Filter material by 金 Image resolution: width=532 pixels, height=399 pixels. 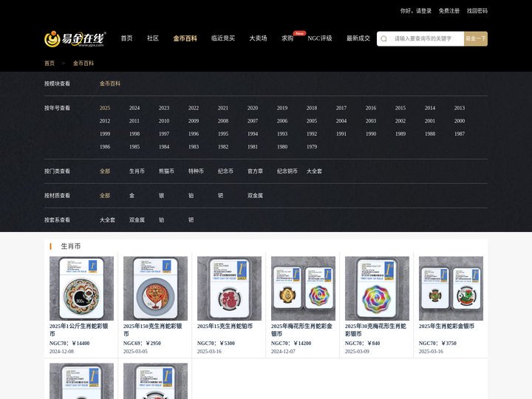pyautogui.click(x=132, y=195)
